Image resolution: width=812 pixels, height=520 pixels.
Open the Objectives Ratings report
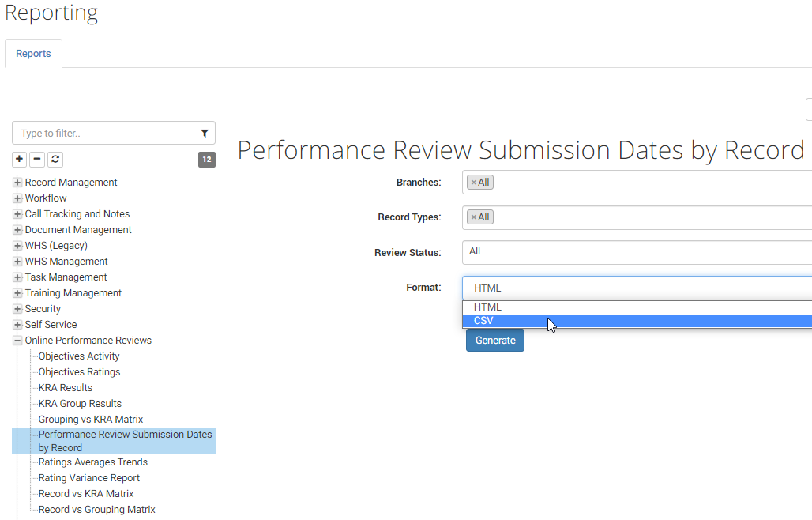click(79, 372)
